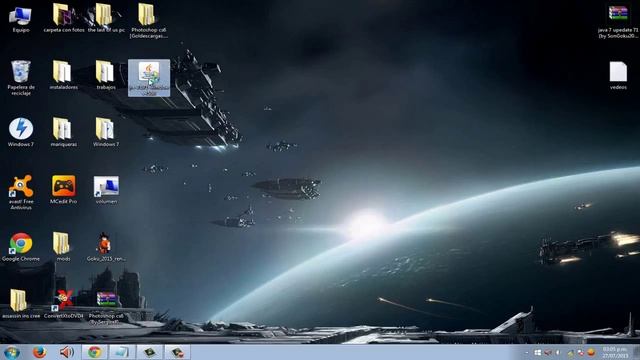The image size is (640, 360).
Task: Open the Windows Start menu
Action: (x=11, y=352)
